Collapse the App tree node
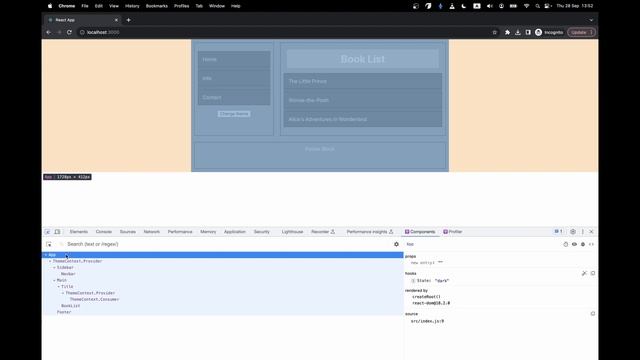The height and width of the screenshot is (360, 640). coord(45,255)
